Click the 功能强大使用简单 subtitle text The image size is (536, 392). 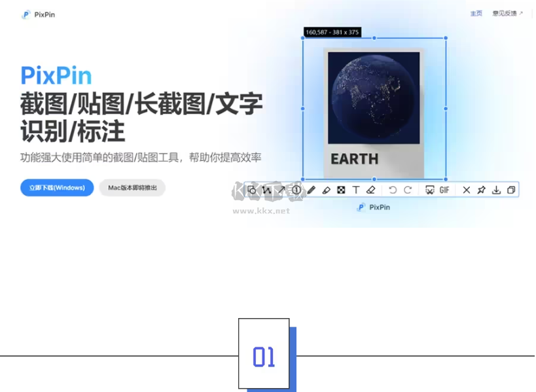click(141, 158)
